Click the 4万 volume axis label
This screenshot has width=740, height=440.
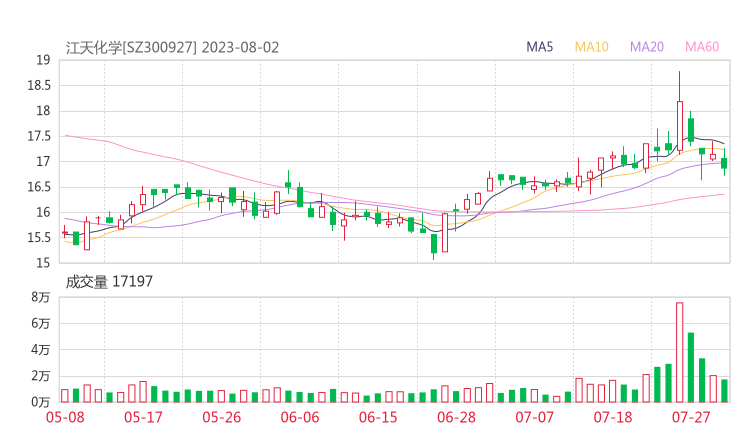[x=41, y=350]
